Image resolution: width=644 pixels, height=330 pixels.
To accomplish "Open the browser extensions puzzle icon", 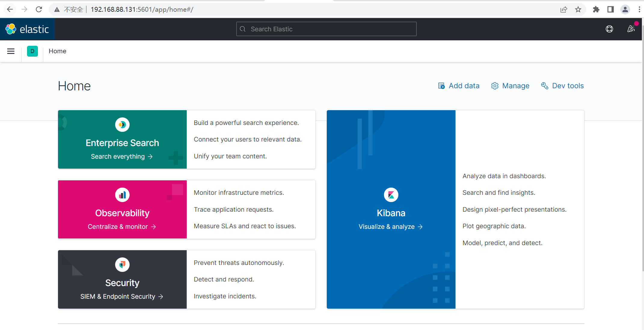I will tap(596, 9).
